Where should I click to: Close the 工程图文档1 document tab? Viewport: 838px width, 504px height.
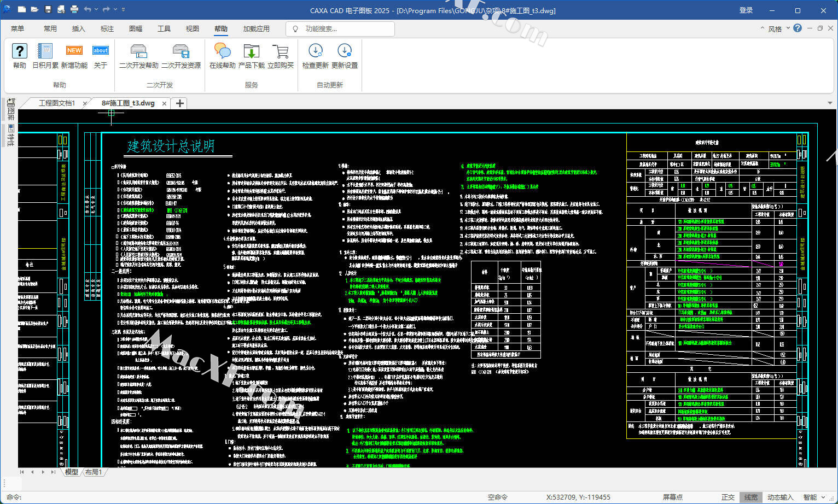85,103
